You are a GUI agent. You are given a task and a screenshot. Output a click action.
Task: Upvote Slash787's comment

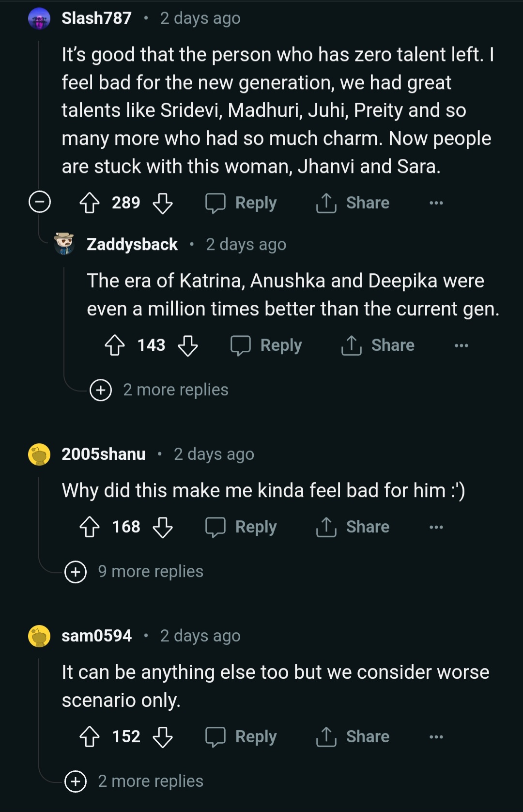[x=90, y=203]
